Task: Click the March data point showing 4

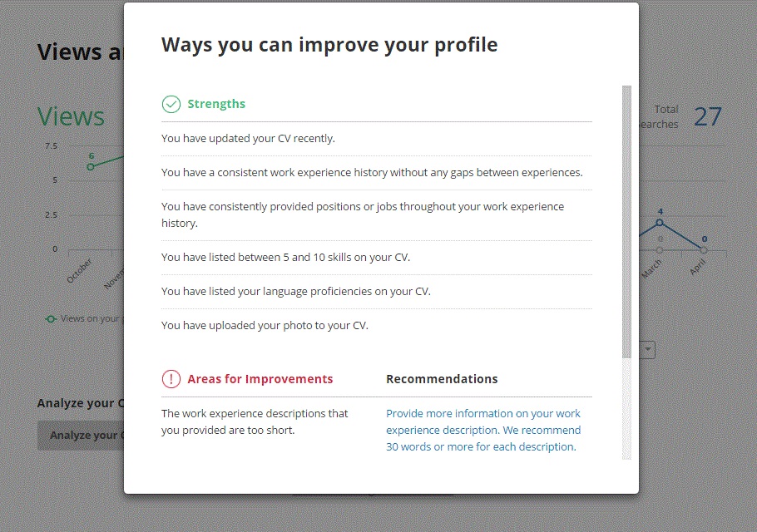Action: point(660,222)
